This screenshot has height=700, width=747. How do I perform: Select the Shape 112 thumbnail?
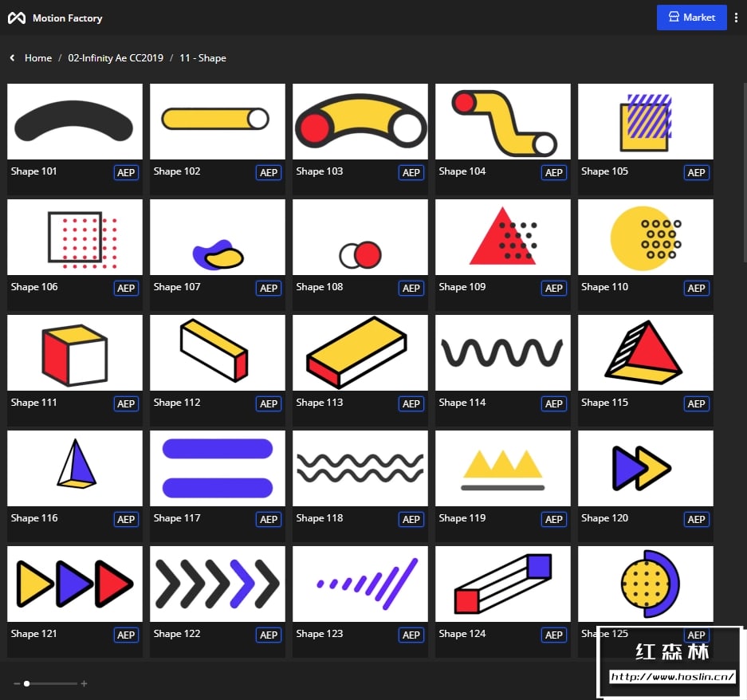(217, 352)
